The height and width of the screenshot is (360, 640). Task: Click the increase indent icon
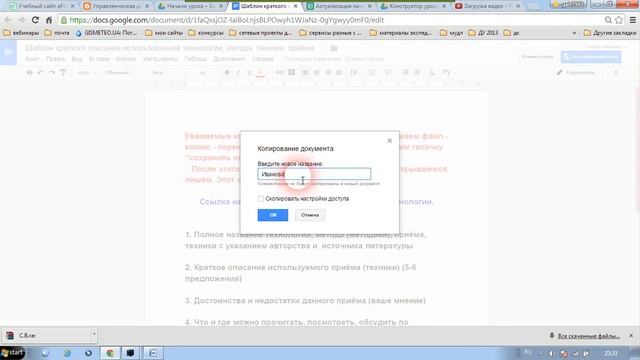(417, 73)
